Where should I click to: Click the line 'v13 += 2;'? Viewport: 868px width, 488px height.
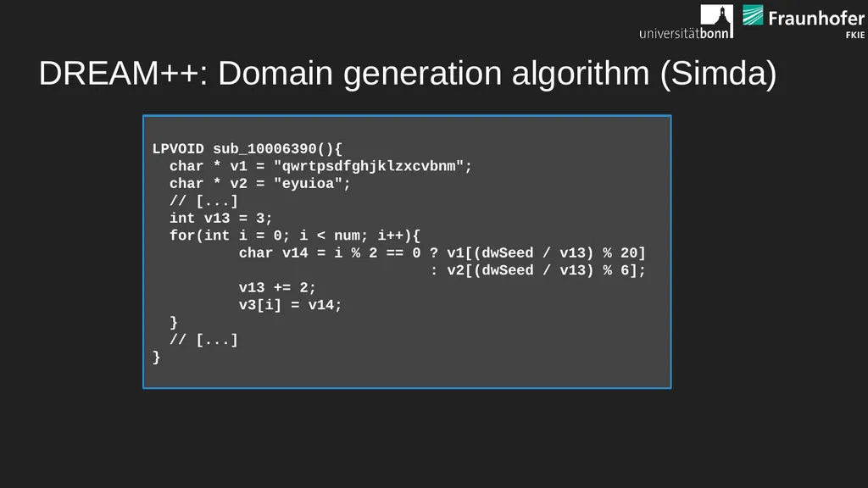[x=277, y=288]
